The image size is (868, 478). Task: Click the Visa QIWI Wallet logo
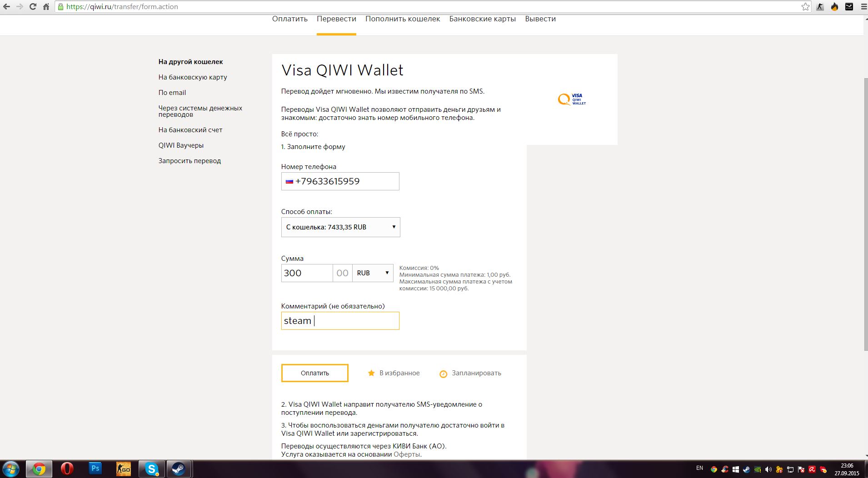(572, 99)
